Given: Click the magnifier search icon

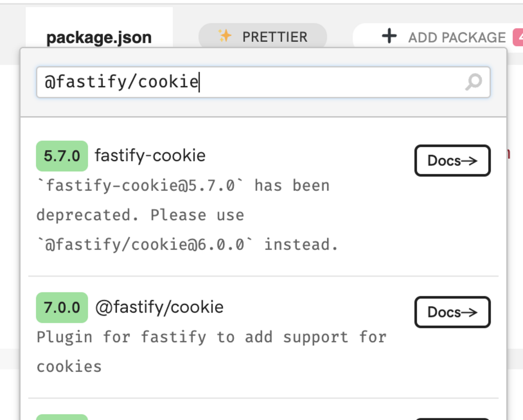Looking at the screenshot, I should [x=473, y=82].
